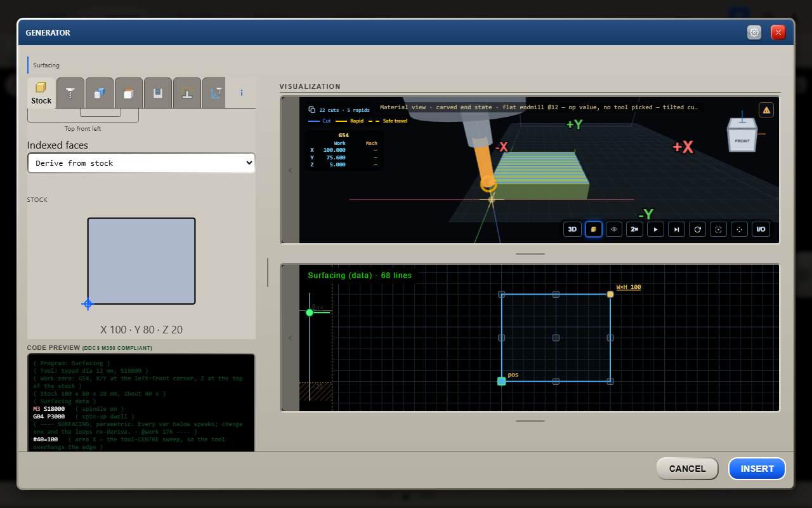Click the #40=100 code line

(x=46, y=439)
